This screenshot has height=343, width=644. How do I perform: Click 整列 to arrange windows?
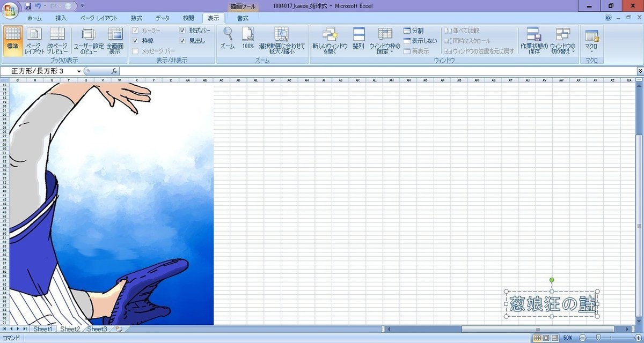click(x=358, y=39)
